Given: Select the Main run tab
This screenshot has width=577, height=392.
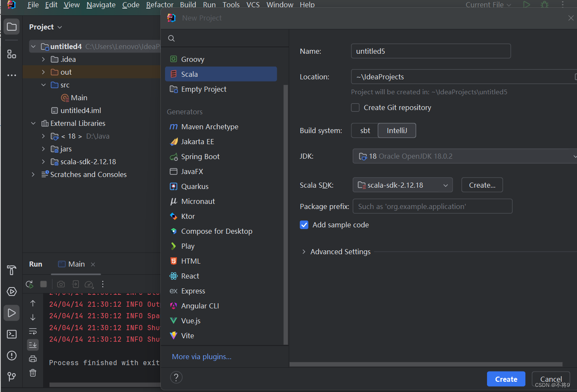Looking at the screenshot, I should coord(76,264).
